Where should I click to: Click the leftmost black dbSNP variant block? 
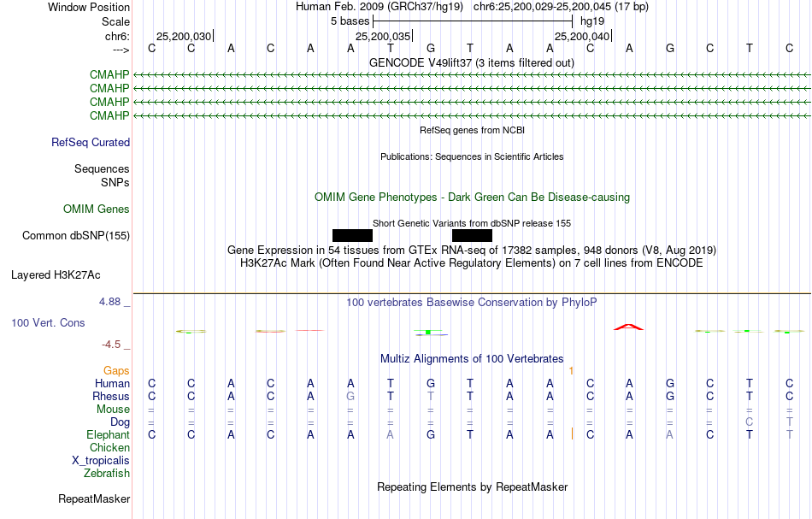click(352, 236)
